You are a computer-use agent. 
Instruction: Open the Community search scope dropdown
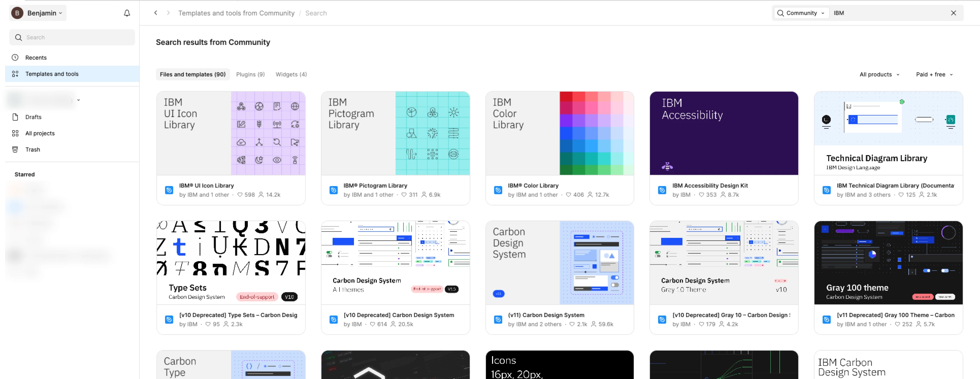click(x=802, y=13)
